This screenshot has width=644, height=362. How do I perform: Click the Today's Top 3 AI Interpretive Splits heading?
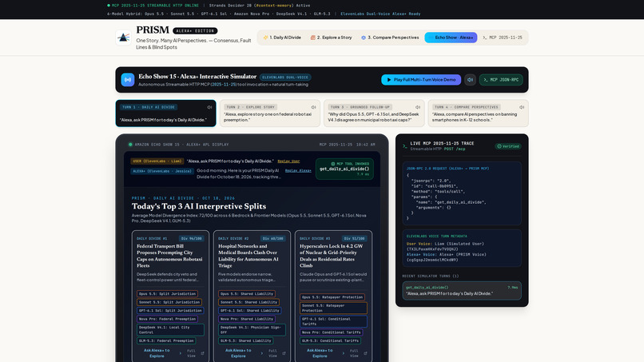coord(199,206)
